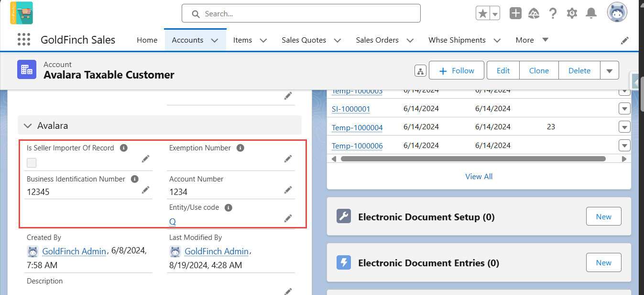Click the scrollbar right arrow in related list
This screenshot has height=295, width=644.
point(624,159)
